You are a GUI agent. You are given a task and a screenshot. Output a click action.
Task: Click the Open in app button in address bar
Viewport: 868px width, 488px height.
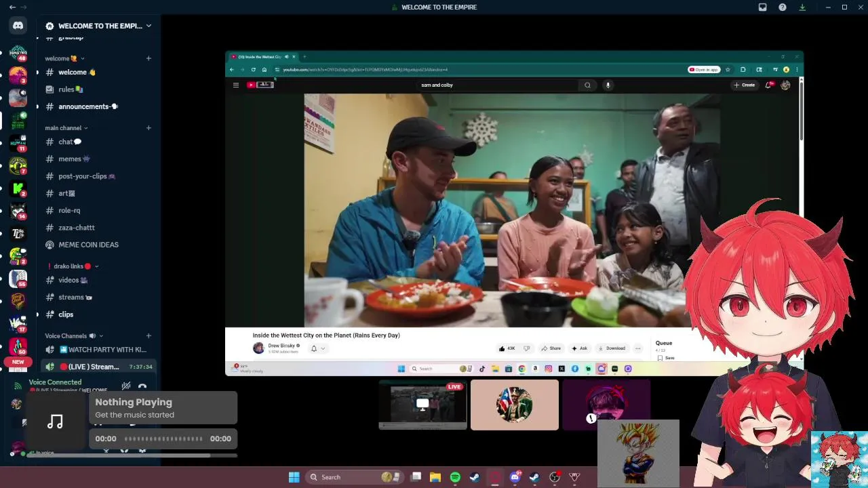point(704,70)
